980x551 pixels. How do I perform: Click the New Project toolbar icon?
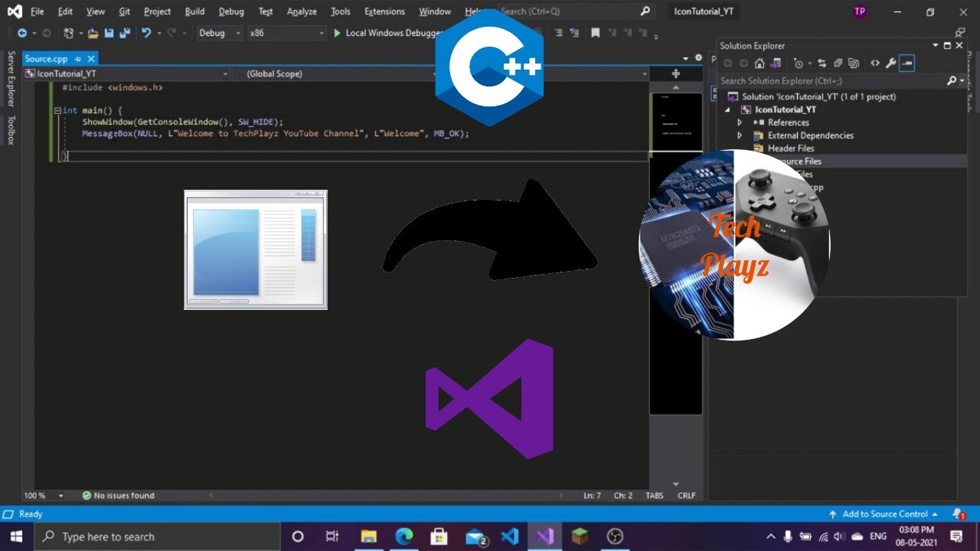pyautogui.click(x=69, y=33)
